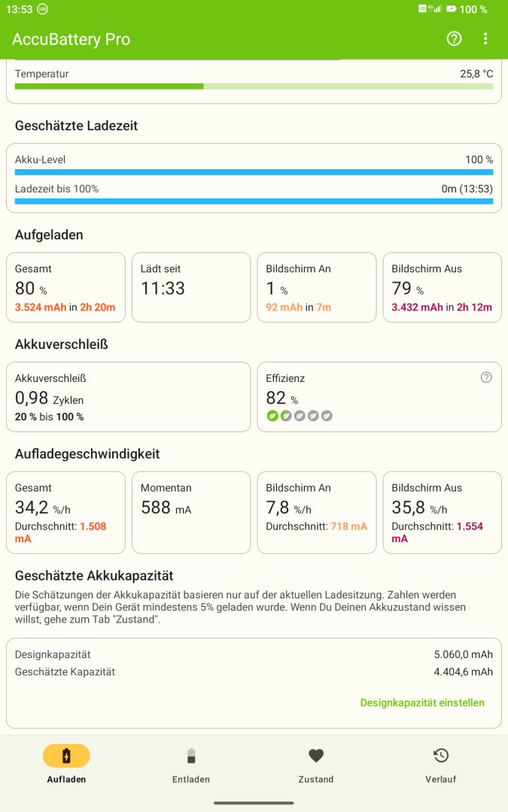Screen dimensions: 508x812
Task: Tap the Akkuverschleiß 0,98 Zyklen card
Action: click(x=129, y=397)
